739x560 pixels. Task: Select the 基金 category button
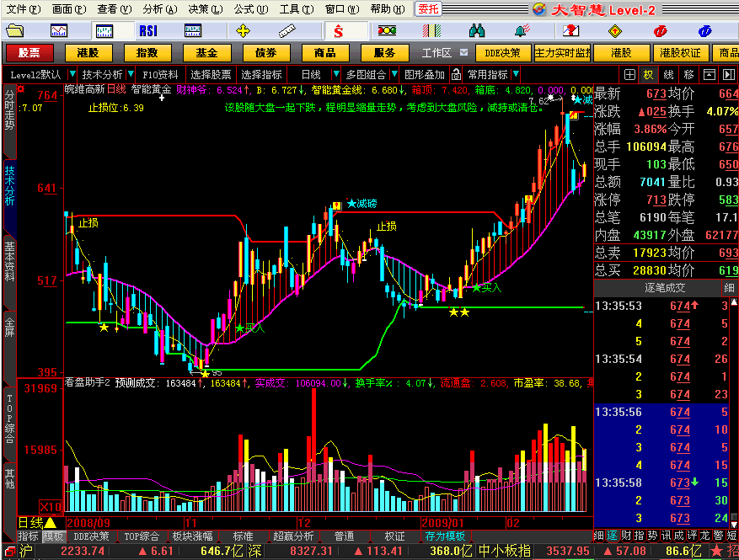(x=206, y=53)
